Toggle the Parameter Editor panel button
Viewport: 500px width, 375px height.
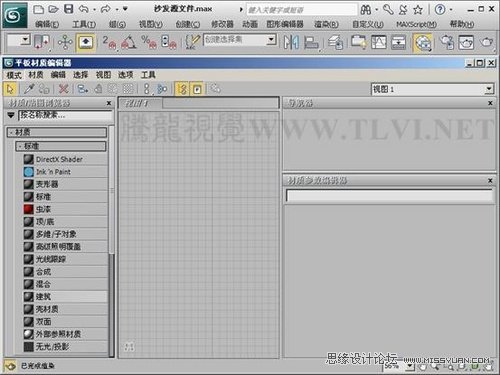[197, 89]
